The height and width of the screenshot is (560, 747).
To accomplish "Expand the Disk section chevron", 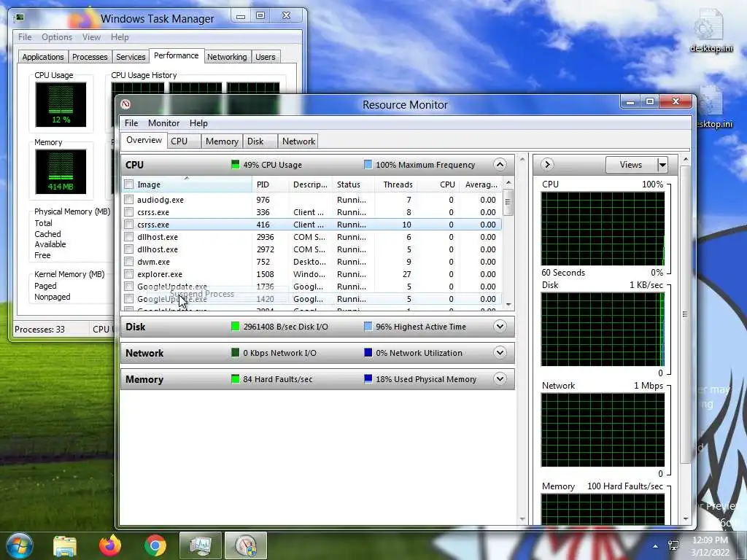I will 500,327.
